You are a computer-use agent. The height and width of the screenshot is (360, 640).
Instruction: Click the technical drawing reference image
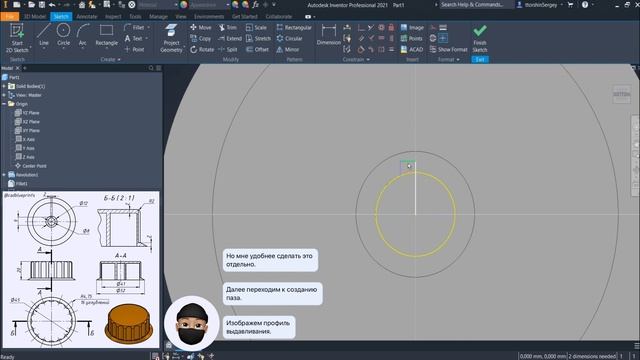pos(81,270)
